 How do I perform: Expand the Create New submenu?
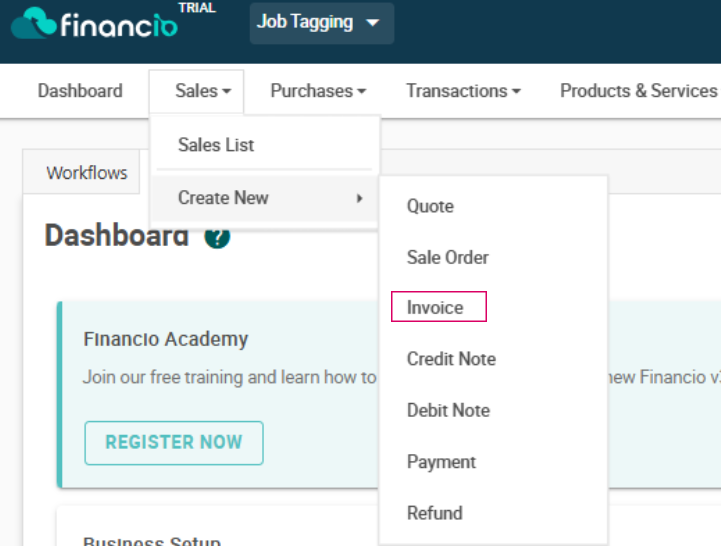tap(264, 198)
